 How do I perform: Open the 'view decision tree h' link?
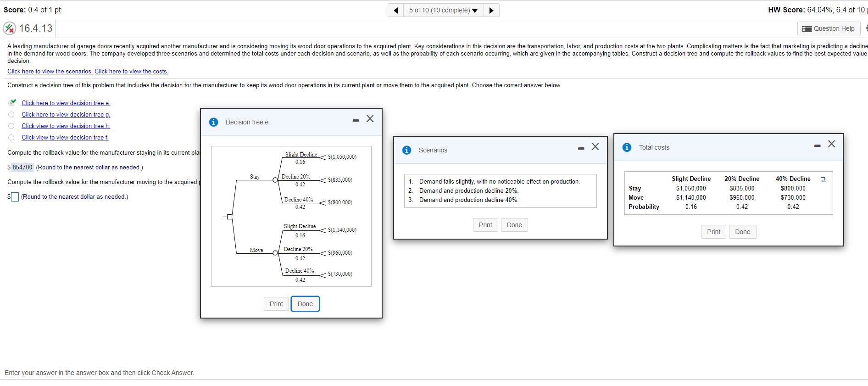pyautogui.click(x=66, y=126)
